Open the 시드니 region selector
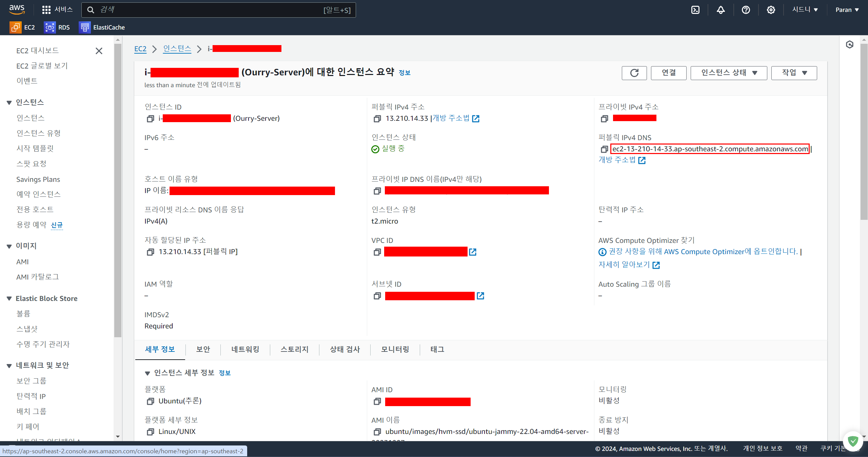868x457 pixels. tap(805, 10)
